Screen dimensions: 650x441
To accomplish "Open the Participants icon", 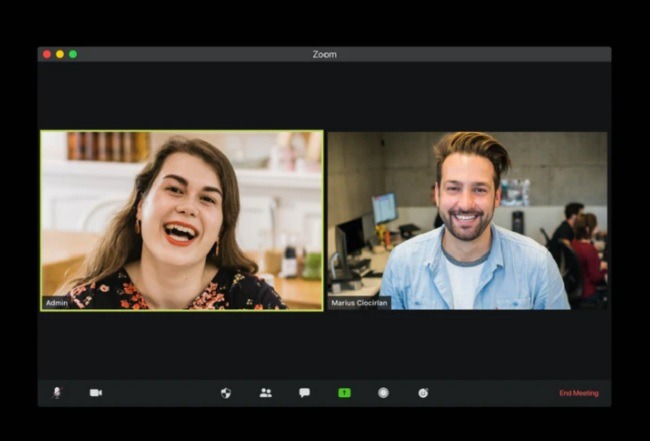I will point(265,393).
